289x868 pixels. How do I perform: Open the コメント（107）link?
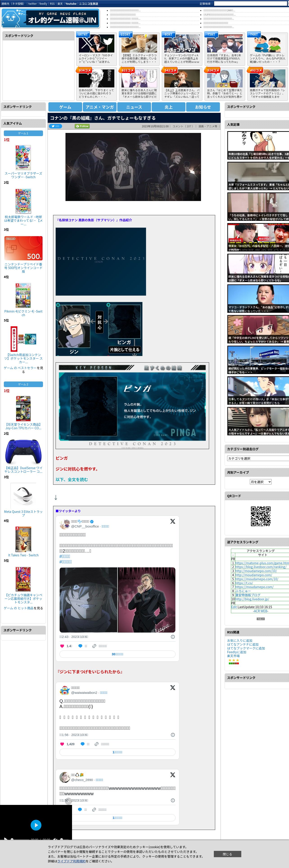[x=183, y=126]
